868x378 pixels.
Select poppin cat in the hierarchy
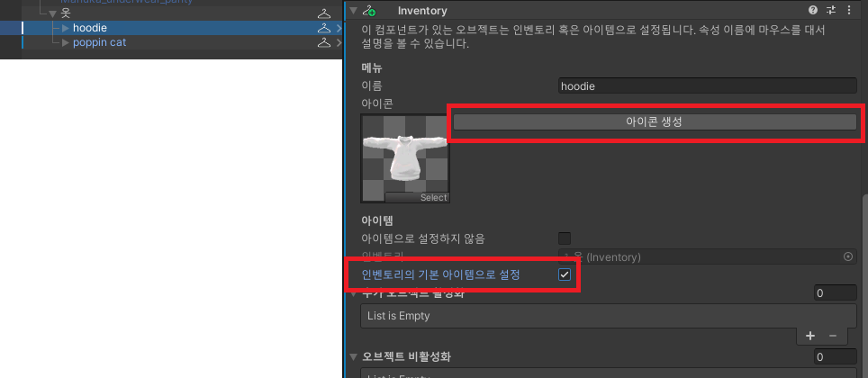click(x=99, y=42)
